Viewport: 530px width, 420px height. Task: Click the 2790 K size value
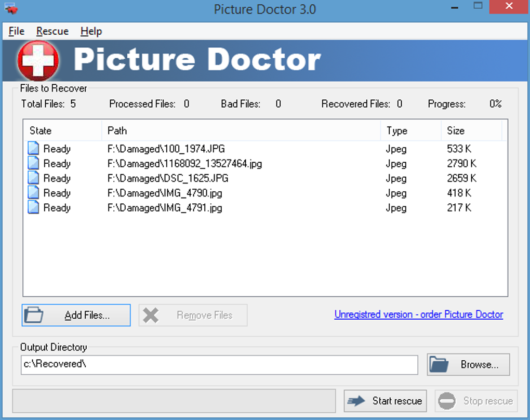click(462, 164)
